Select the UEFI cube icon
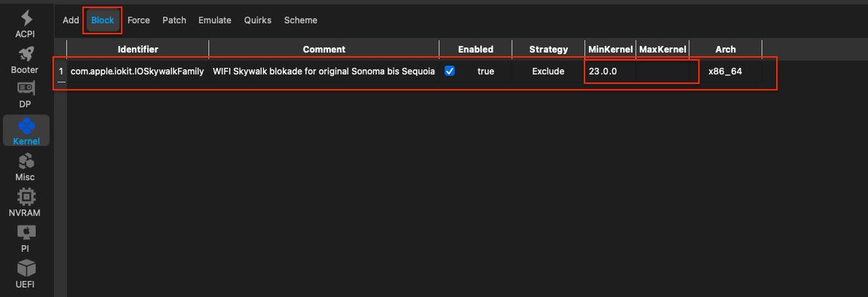 [26, 268]
